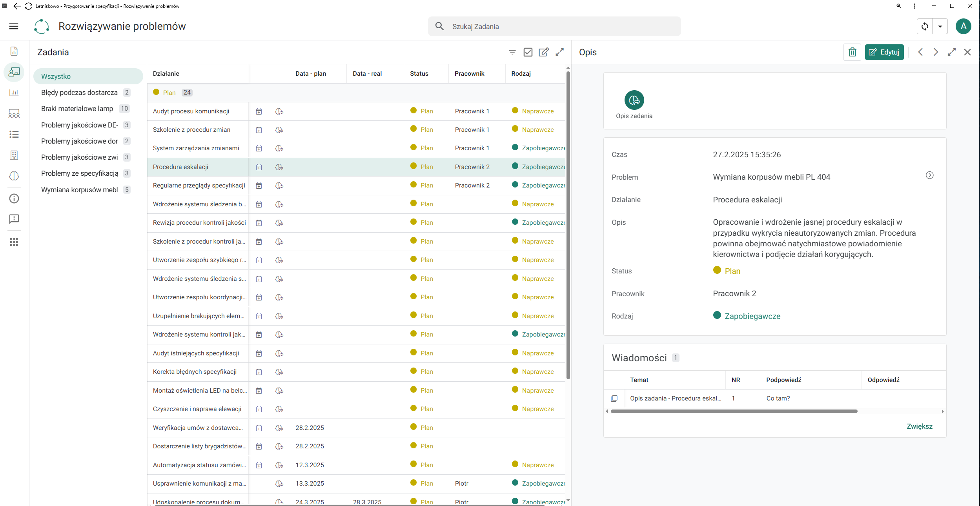This screenshot has width=980, height=506.
Task: Click the horizontal scrollbar in Wiadomości table
Action: click(x=734, y=411)
